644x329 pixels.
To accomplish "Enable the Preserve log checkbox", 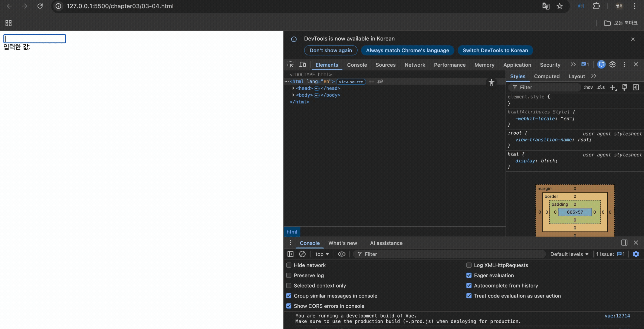I will pos(289,275).
